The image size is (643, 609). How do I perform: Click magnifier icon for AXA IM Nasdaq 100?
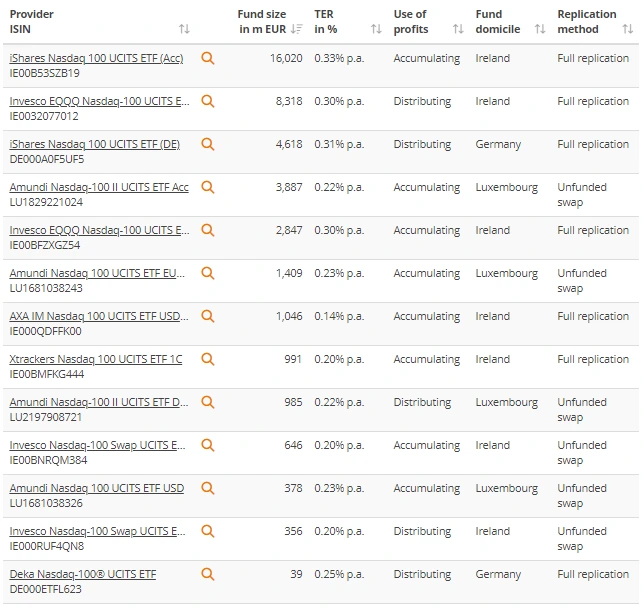[207, 316]
